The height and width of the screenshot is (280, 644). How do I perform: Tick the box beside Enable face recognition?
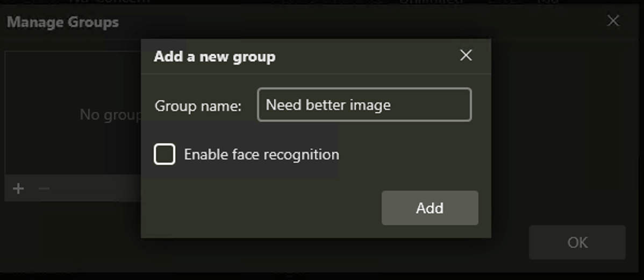(x=164, y=155)
